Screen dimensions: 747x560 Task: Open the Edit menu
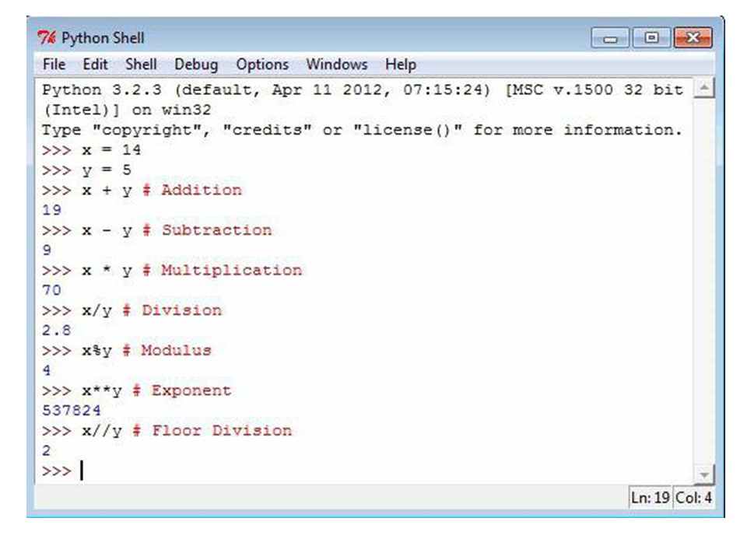click(95, 65)
